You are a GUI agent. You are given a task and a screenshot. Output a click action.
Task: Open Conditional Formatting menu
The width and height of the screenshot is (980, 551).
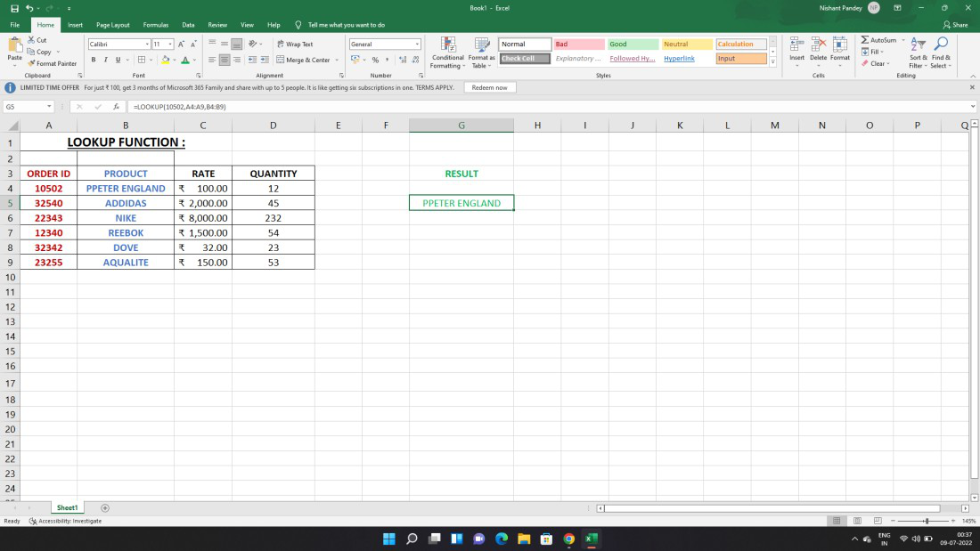tap(447, 53)
